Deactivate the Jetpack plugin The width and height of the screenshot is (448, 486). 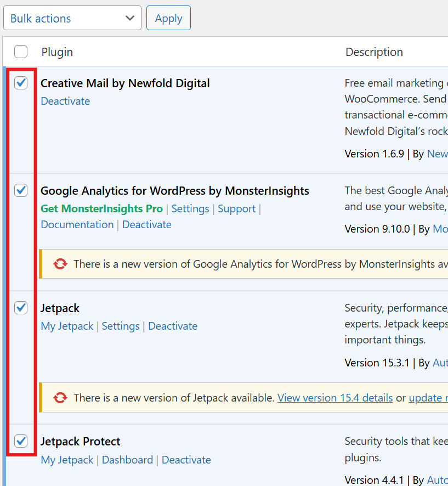coord(173,326)
